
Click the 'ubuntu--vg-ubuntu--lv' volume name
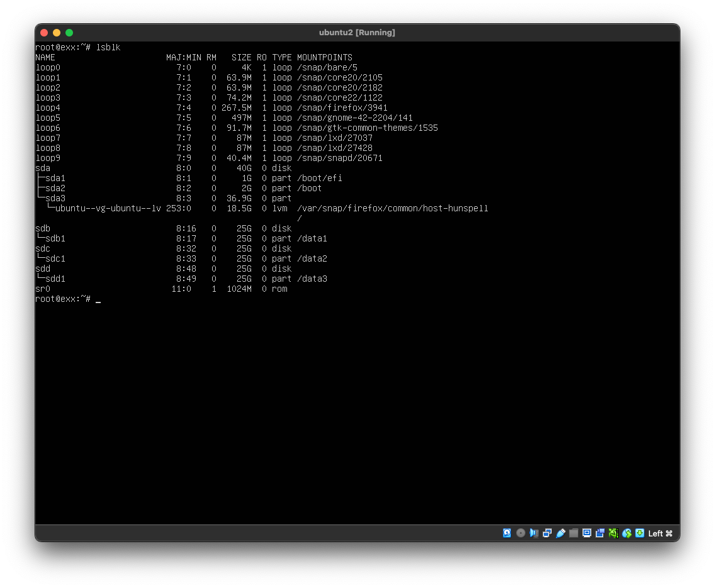(108, 208)
